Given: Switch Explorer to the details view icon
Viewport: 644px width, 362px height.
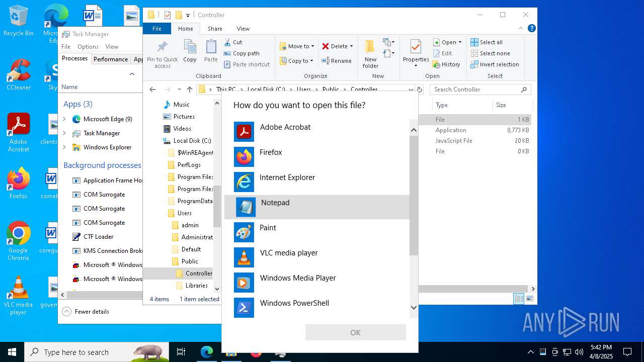Looking at the screenshot, I should (519, 299).
